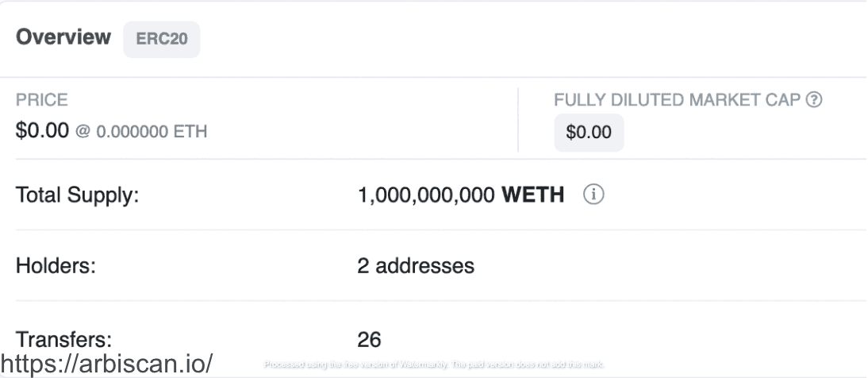Open the 2 addresses holders value

point(416,265)
